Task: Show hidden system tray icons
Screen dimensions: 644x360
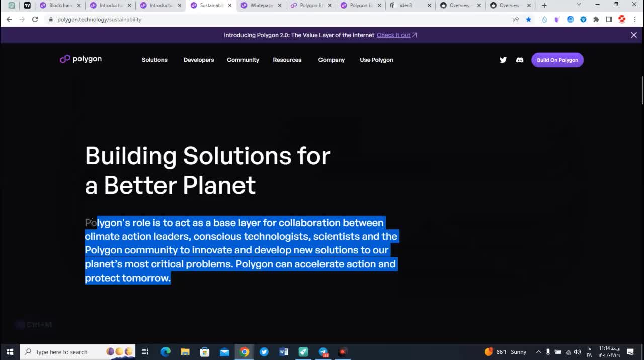Action: 538,352
